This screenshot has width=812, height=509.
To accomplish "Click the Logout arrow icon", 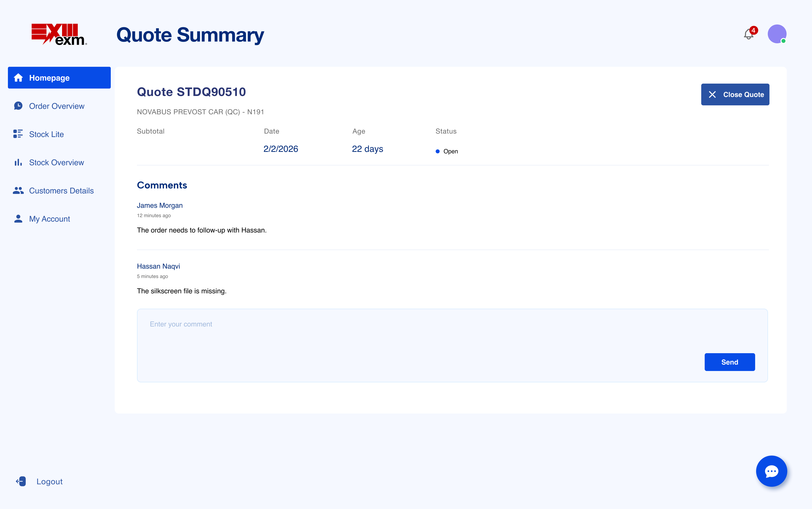I will pos(21,481).
